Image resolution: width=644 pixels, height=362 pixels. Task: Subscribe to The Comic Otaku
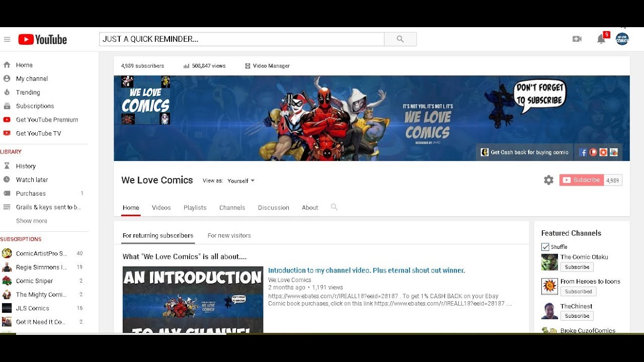577,267
